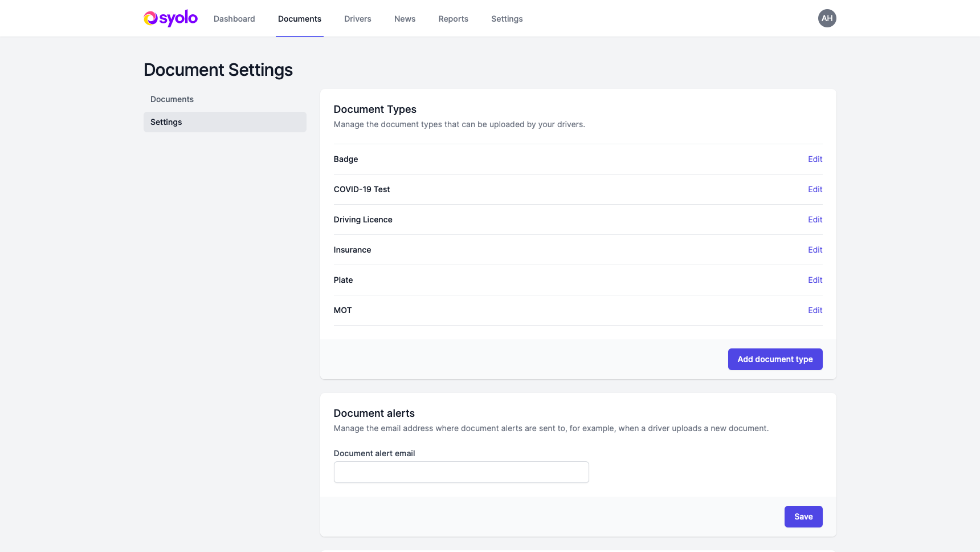
Task: Click the COVID-19 Test row label
Action: (x=362, y=189)
